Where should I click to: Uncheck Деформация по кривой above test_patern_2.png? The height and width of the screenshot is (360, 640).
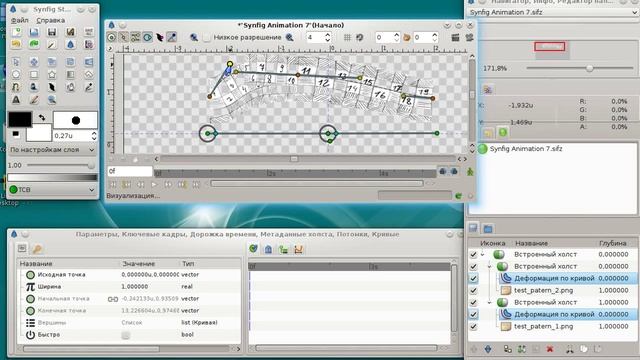(473, 278)
